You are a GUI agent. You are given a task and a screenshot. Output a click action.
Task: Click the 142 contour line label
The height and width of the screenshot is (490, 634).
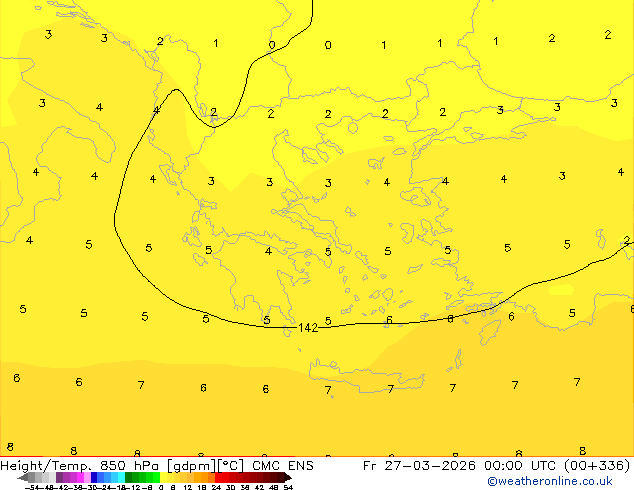308,328
